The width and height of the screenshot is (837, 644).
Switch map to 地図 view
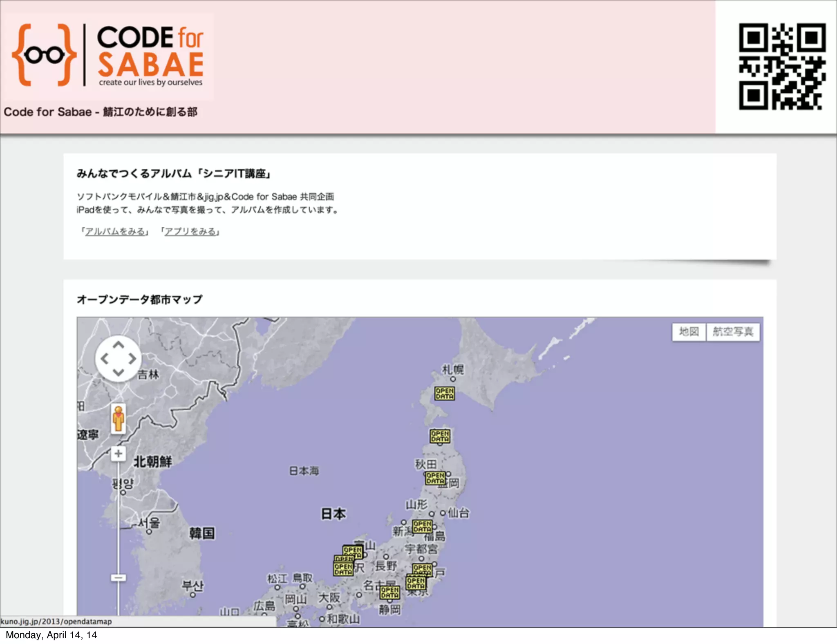[689, 331]
